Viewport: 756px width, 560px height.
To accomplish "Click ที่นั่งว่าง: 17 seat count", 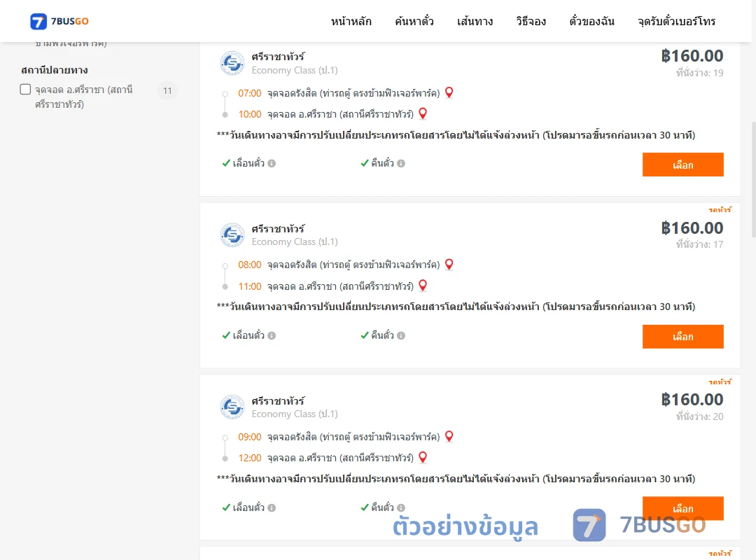I will point(699,244).
